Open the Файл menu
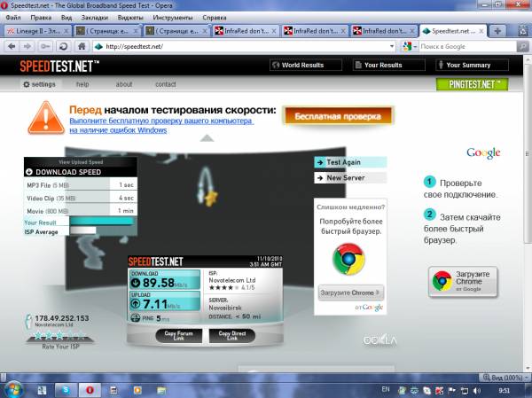Image resolution: width=532 pixels, height=398 pixels. 13,18
